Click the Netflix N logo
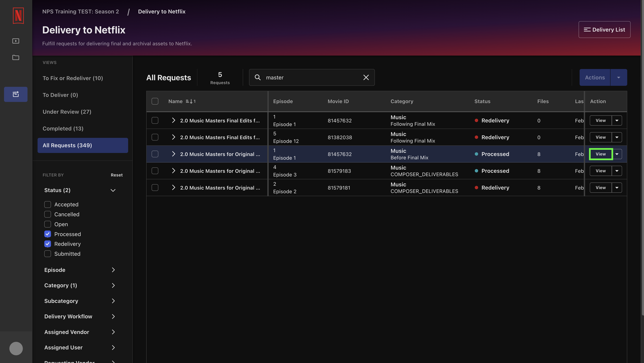644x363 pixels. (18, 16)
